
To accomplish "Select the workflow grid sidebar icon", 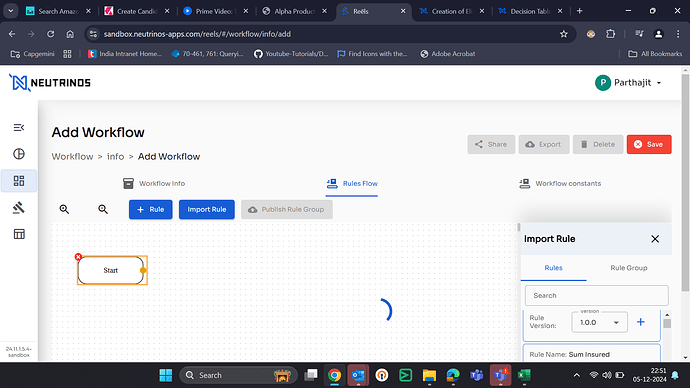I will point(19,181).
